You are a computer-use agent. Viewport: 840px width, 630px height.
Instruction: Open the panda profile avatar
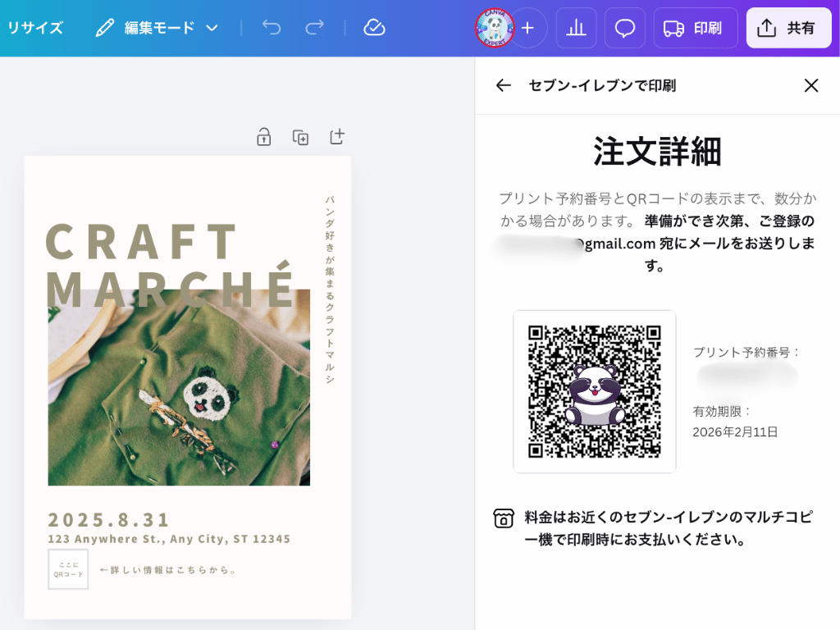(493, 27)
